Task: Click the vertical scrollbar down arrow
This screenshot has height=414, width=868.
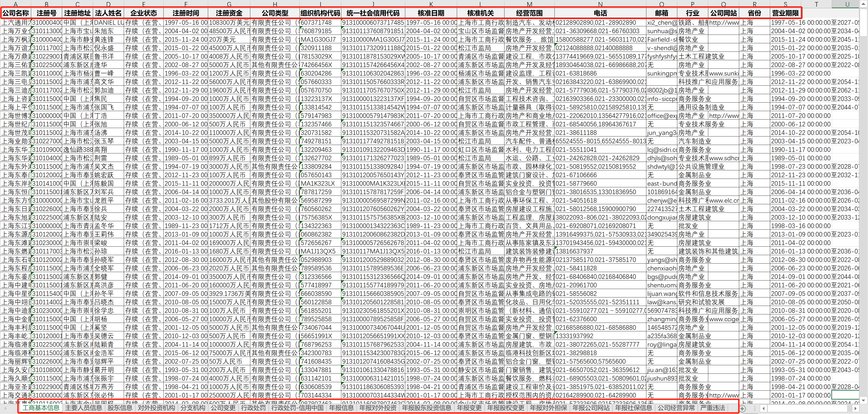Action: point(863,400)
